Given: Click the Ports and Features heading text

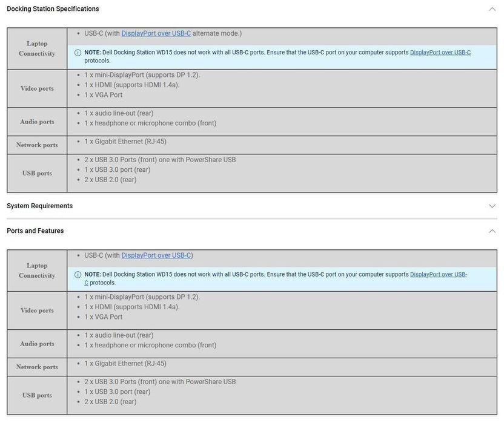Looking at the screenshot, I should tap(35, 231).
